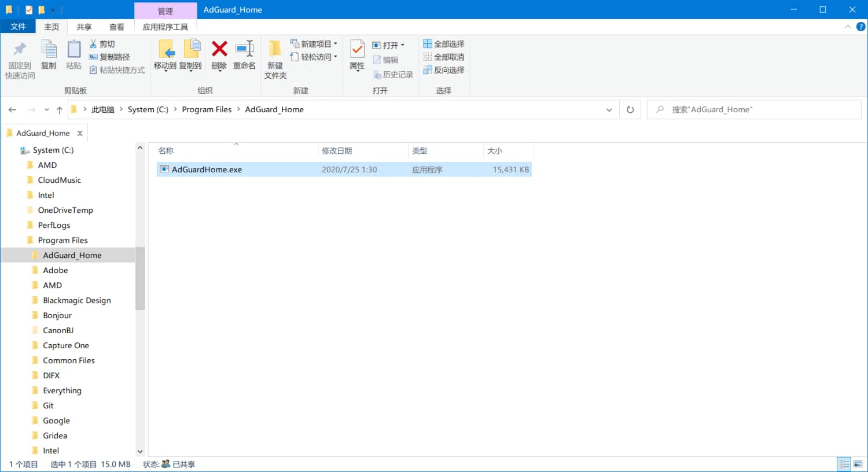Viewport: 868px width, 472px height.
Task: Switch to the View (查看) ribbon tab
Action: 116,27
